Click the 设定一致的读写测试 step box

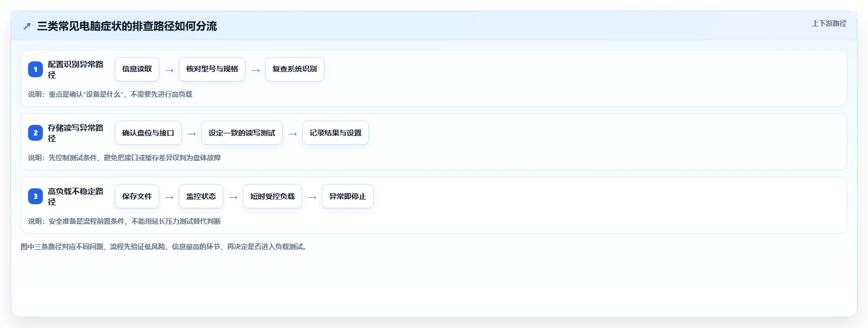tap(242, 133)
